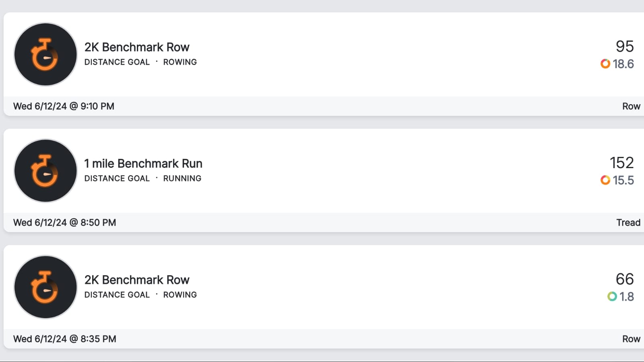This screenshot has height=362, width=644.
Task: Open the 1 mile Benchmark Run title
Action: (x=143, y=163)
